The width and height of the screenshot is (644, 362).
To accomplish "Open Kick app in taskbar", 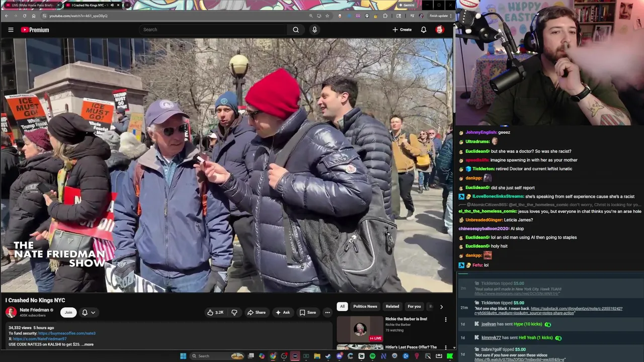I will pos(450,356).
